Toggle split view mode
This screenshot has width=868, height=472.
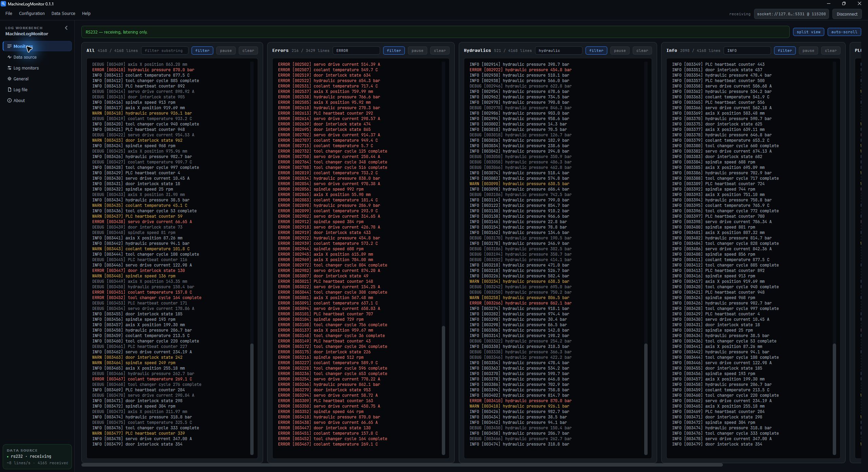(x=808, y=32)
